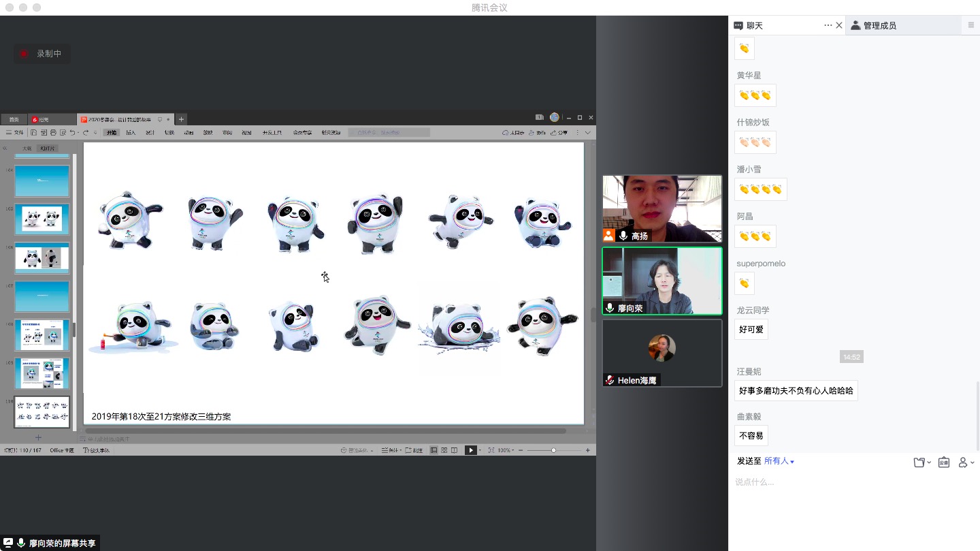Toggle microphone icon on 高扬's video tile
Viewport: 980px width, 551px height.
tap(623, 236)
